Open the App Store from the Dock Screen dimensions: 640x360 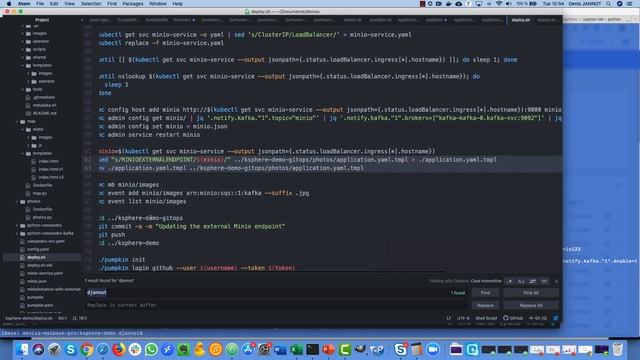coord(248,349)
